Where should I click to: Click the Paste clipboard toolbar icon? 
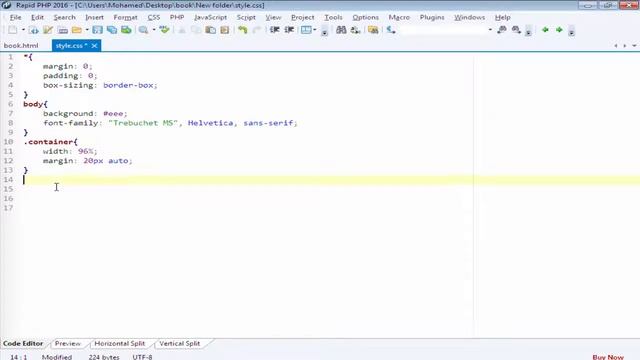click(x=210, y=30)
